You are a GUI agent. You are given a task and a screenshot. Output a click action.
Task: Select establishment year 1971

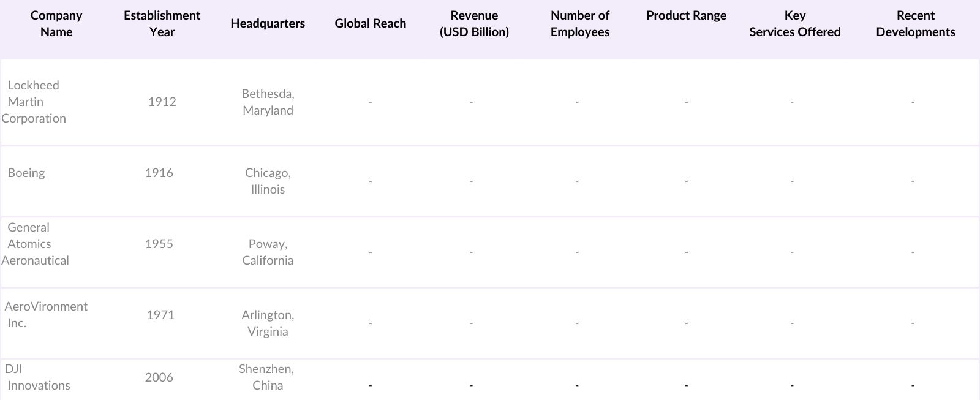[160, 315]
